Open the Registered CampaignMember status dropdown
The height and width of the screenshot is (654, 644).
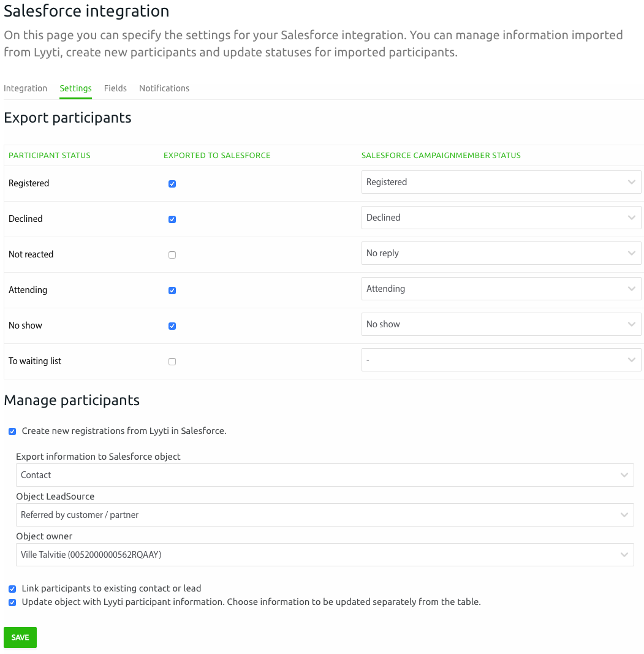501,182
